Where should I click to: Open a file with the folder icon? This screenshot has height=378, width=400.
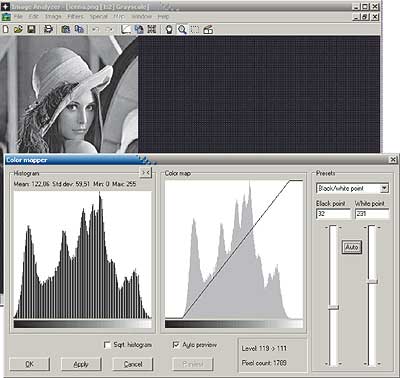click(18, 29)
